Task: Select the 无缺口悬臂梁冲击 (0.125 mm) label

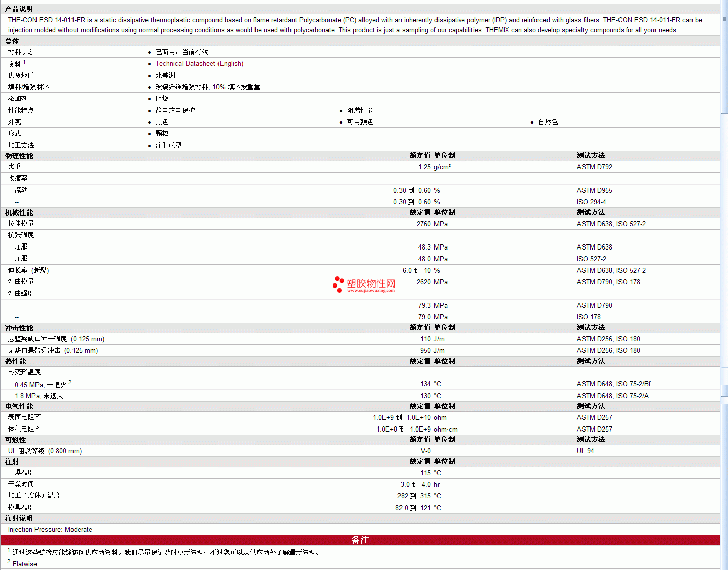Action: click(53, 350)
